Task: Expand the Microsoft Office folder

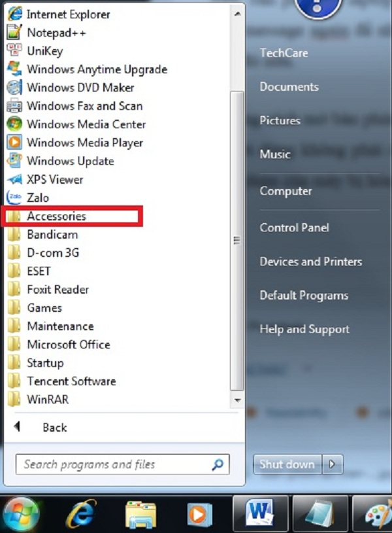Action: pos(68,344)
